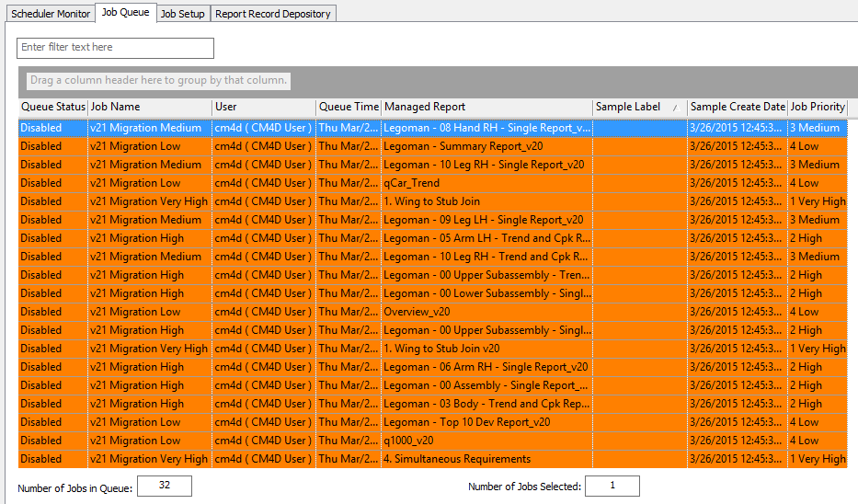The image size is (858, 504).
Task: Select the Job Queue tab
Action: pyautogui.click(x=124, y=13)
